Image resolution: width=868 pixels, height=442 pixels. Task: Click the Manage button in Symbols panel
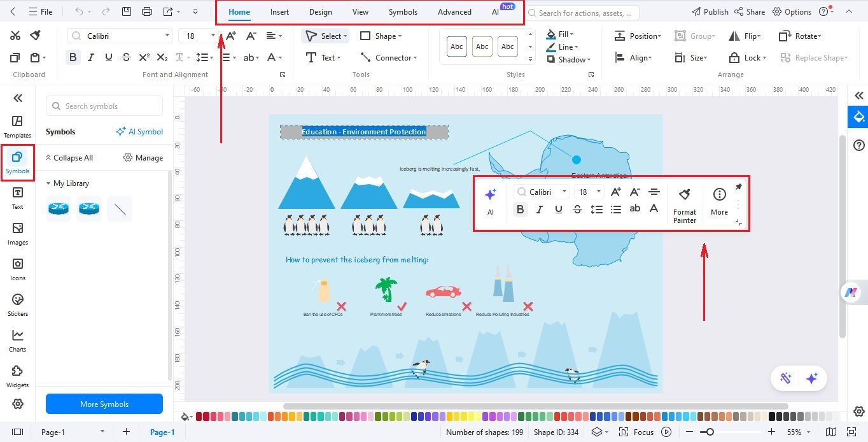click(x=143, y=157)
